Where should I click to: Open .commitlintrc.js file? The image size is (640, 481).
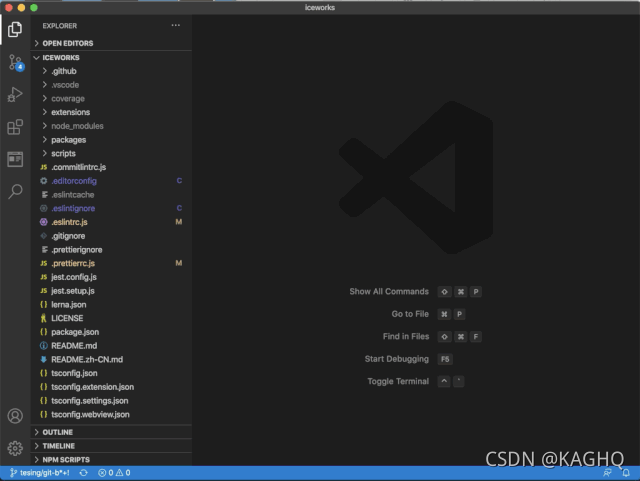(x=111, y=167)
